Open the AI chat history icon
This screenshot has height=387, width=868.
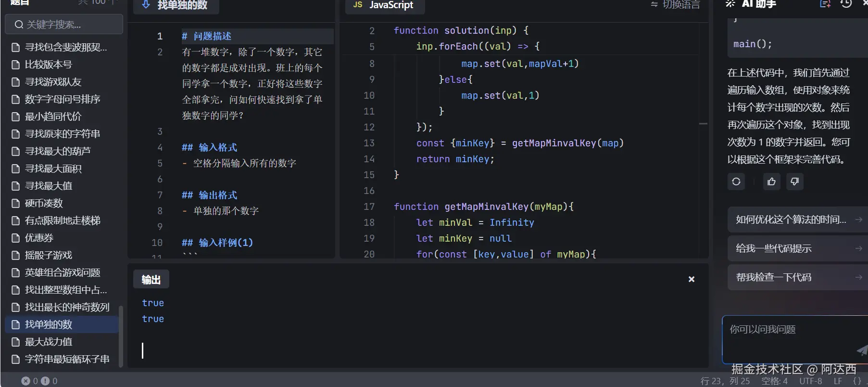click(846, 4)
